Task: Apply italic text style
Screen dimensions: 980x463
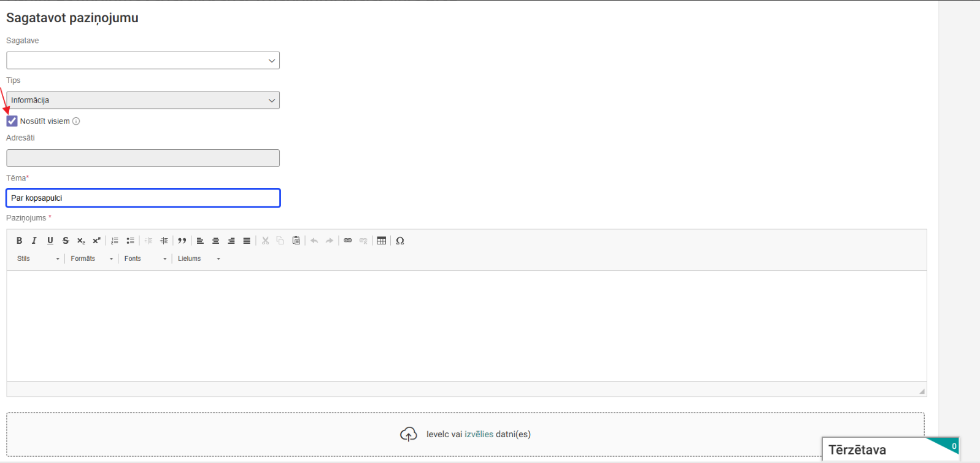Action: 34,241
